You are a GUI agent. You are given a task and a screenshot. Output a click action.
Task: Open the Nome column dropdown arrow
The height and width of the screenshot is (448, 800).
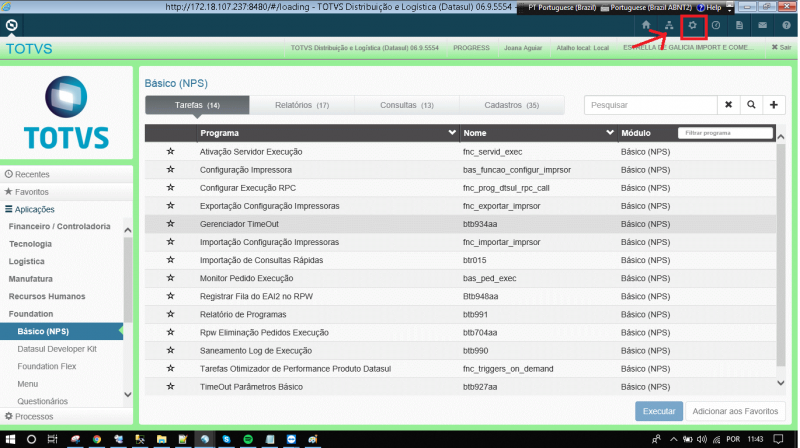point(609,133)
